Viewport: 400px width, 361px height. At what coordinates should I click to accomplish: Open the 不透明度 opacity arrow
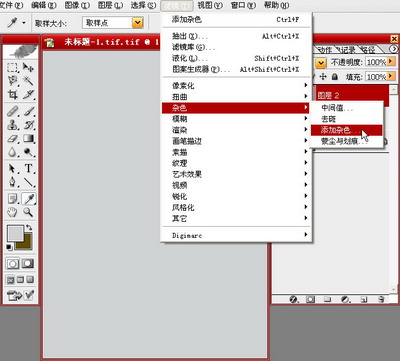(x=390, y=62)
